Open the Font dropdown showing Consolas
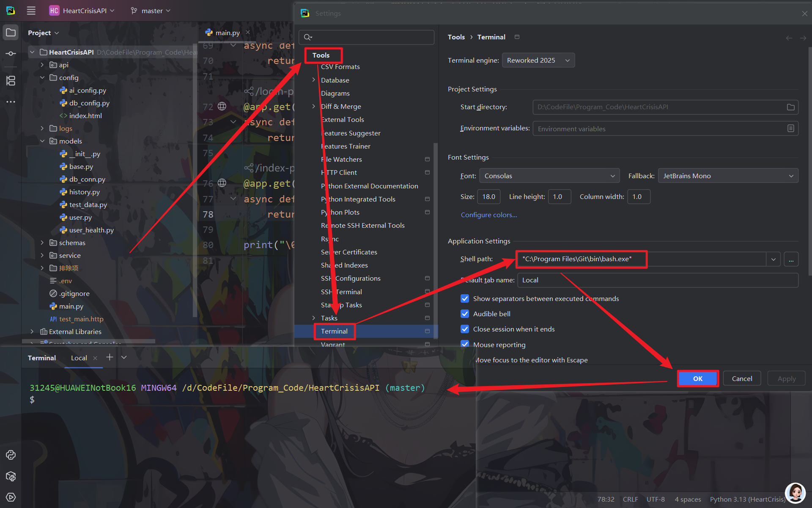The height and width of the screenshot is (508, 812). tap(549, 176)
